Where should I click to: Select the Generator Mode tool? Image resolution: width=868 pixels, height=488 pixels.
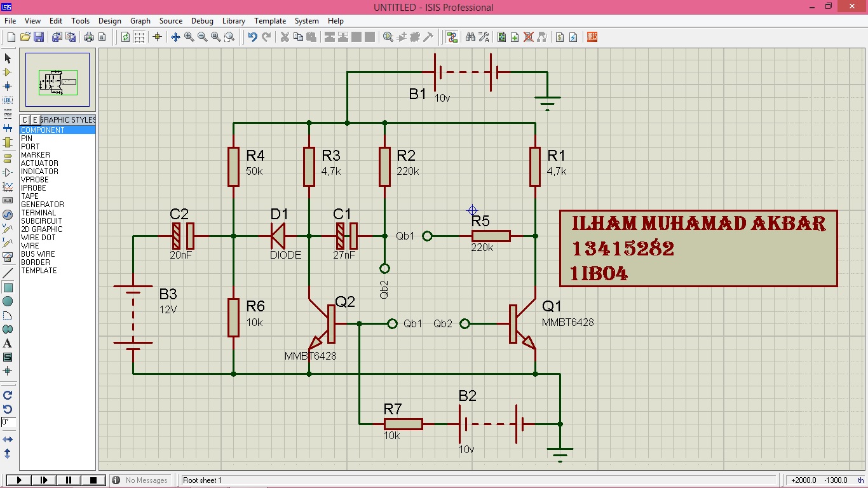click(8, 215)
